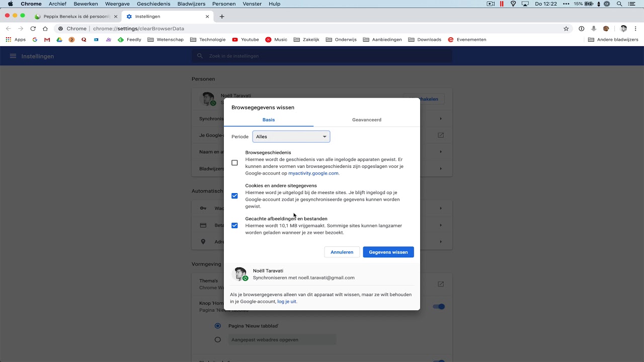Open the 1Password extension icon
This screenshot has width=644, height=362.
(x=581, y=29)
